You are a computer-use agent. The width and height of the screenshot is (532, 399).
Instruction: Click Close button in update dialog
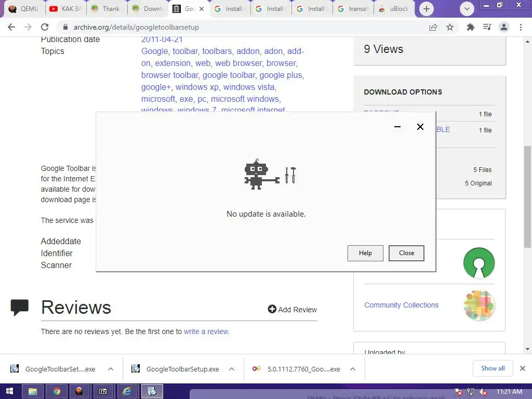(406, 253)
